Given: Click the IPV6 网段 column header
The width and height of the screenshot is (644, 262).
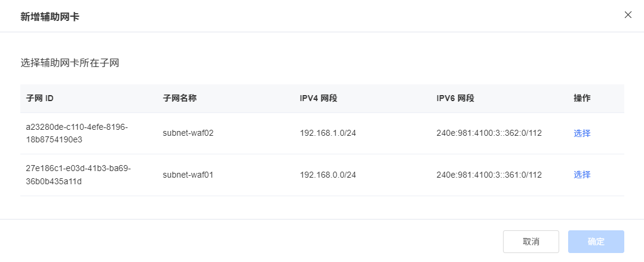Looking at the screenshot, I should [x=455, y=99].
